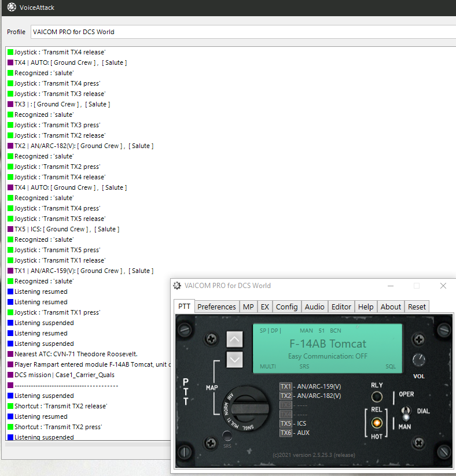Select the TX6 AUX label
The image size is (456, 476).
click(x=295, y=433)
